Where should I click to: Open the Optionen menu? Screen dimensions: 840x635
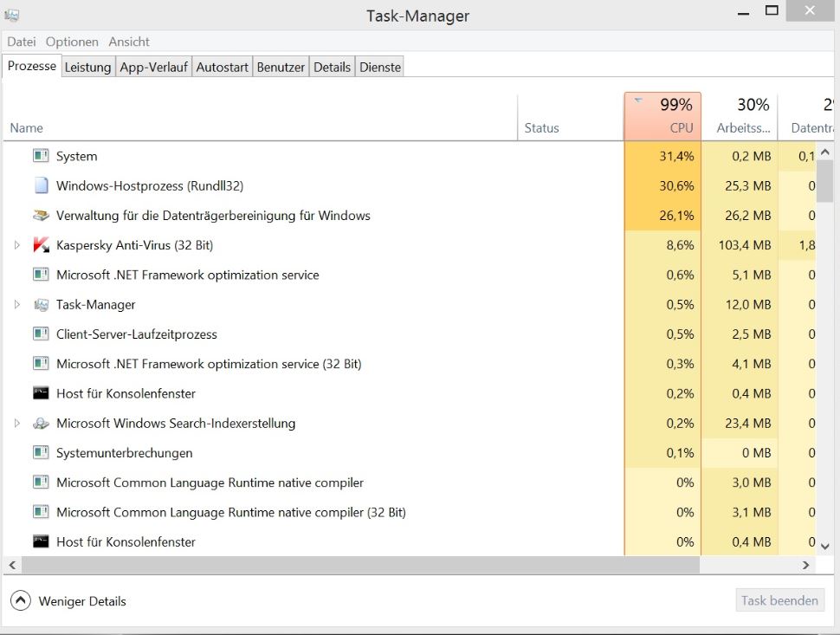[72, 42]
